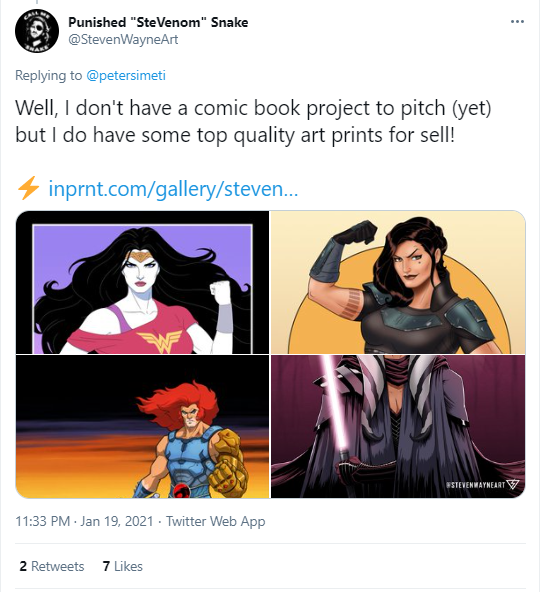Click the Wonder Woman logo on the red shirt

pyautogui.click(x=159, y=341)
